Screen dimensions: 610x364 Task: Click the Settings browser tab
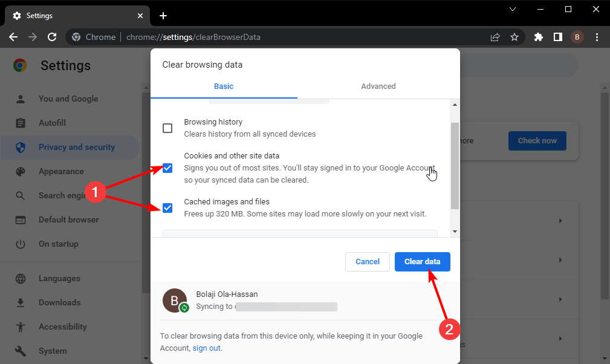click(x=77, y=16)
